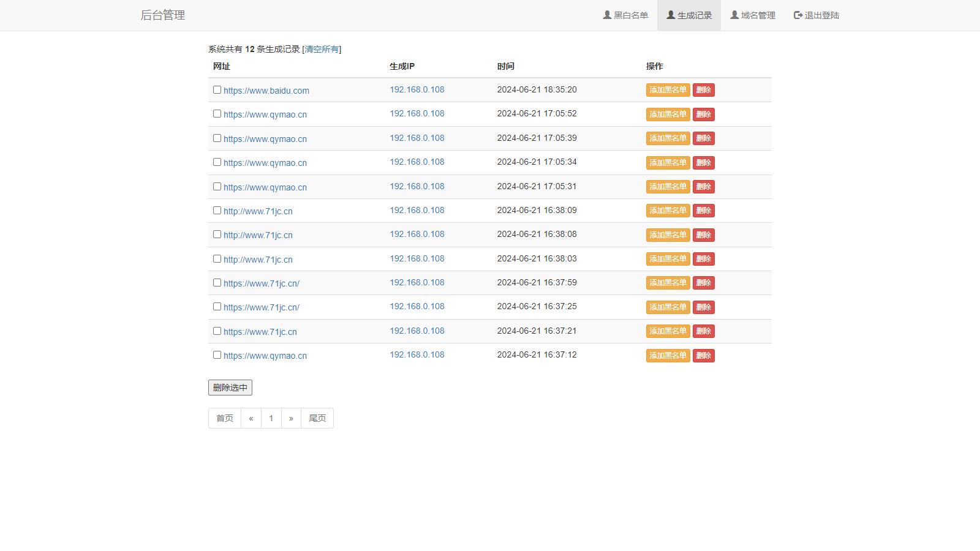The image size is (980, 551).
Task: Click the 后台管理 title
Action: [162, 15]
